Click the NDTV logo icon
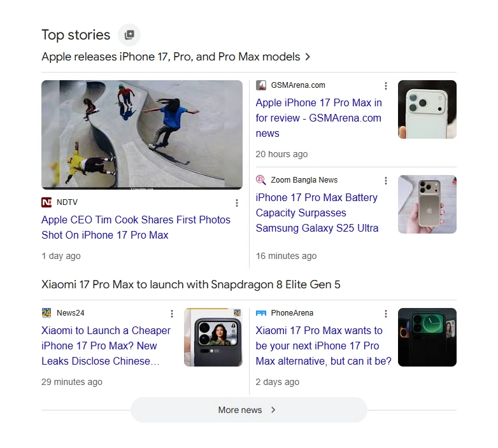The width and height of the screenshot is (498, 448). (x=46, y=202)
